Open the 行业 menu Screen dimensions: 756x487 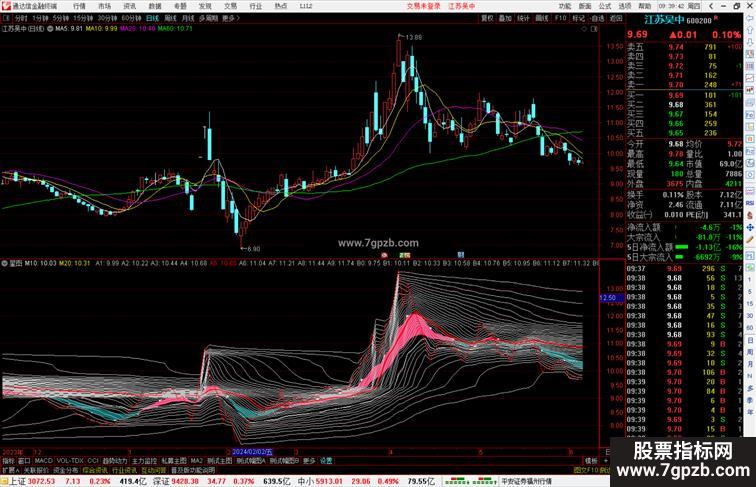tap(256, 6)
